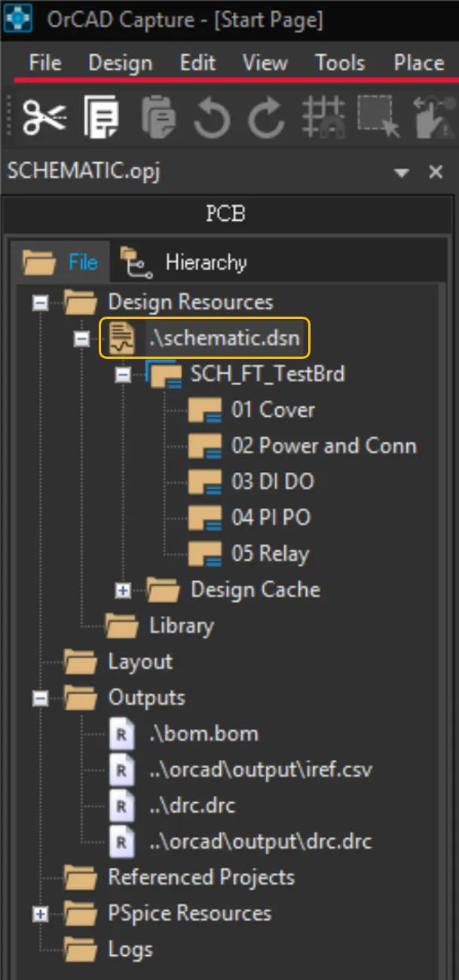The height and width of the screenshot is (980, 459).
Task: Click the Copy toolbar icon
Action: pyautogui.click(x=101, y=118)
